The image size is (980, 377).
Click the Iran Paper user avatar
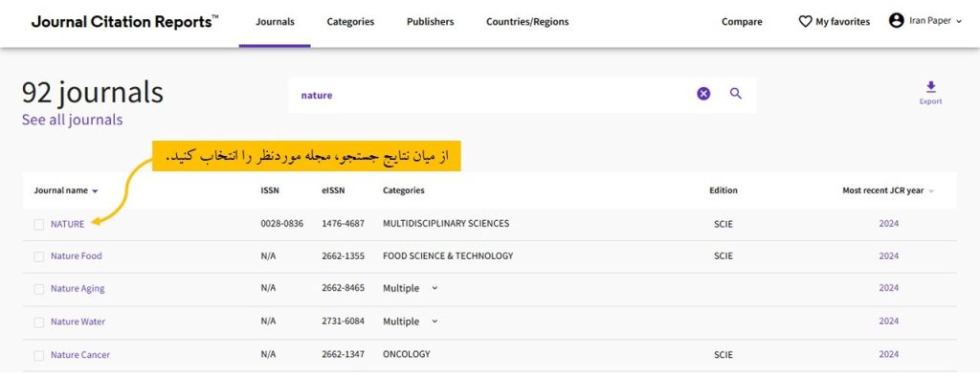(x=896, y=21)
